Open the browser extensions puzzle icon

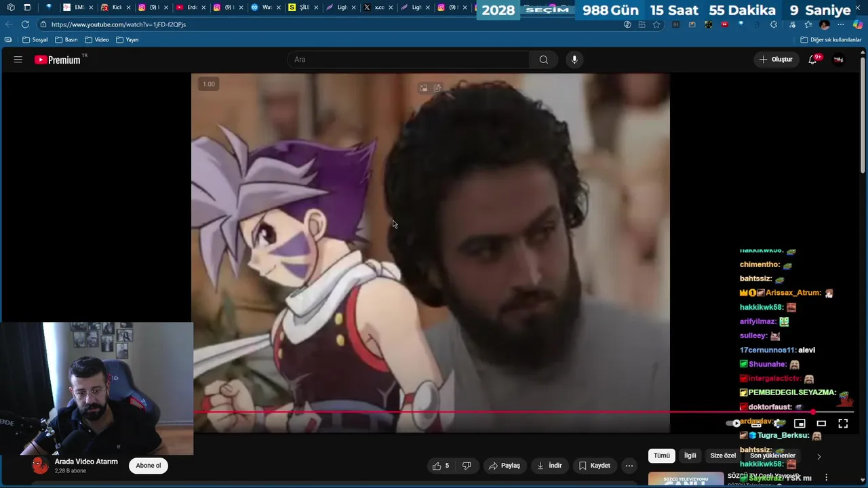tap(774, 24)
